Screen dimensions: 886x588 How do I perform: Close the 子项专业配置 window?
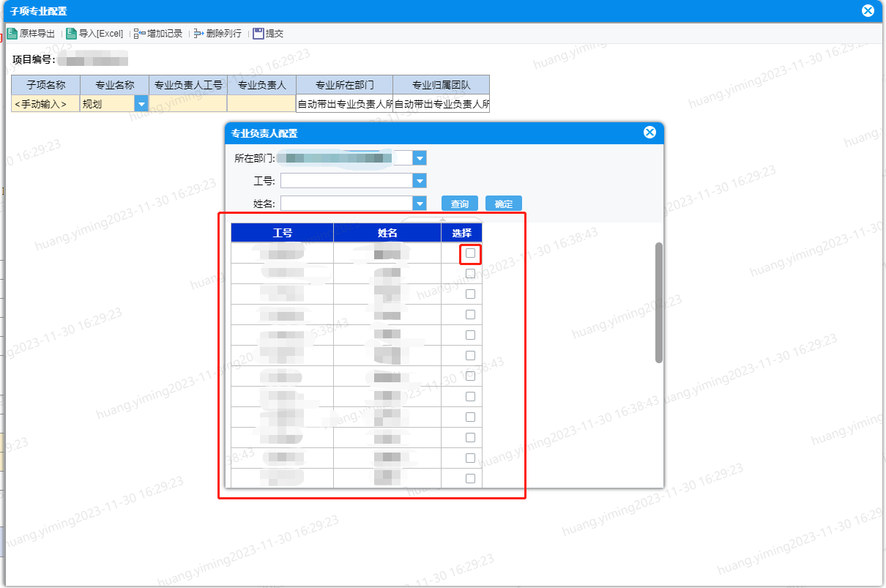868,10
